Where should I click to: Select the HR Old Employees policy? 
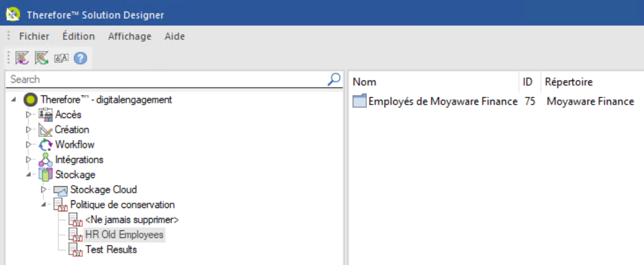(x=125, y=234)
